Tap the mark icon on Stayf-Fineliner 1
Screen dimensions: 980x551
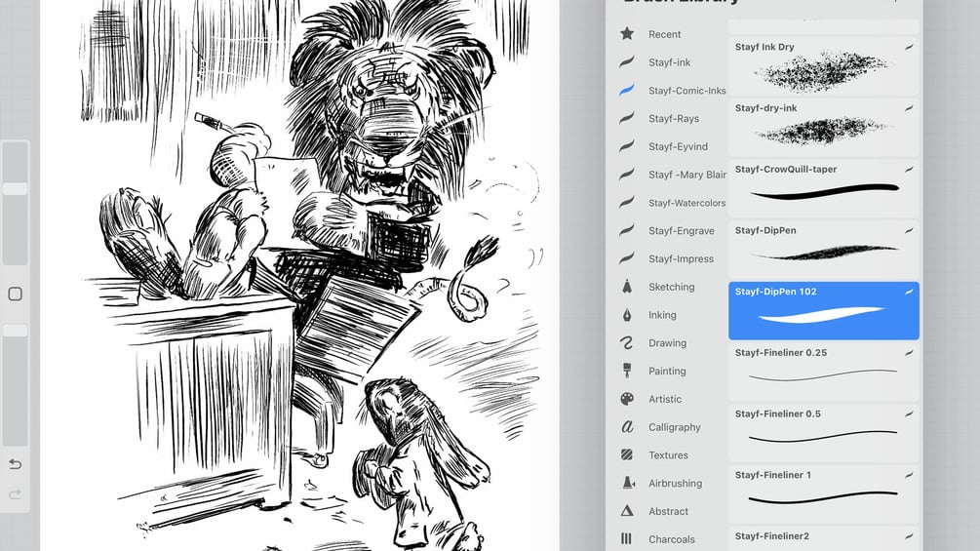coord(909,475)
